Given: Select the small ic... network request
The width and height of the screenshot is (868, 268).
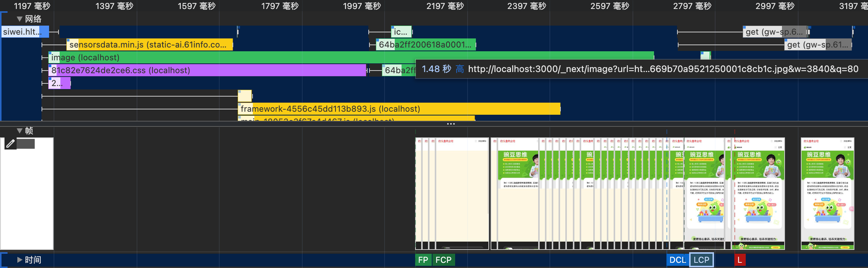Looking at the screenshot, I should click(401, 32).
